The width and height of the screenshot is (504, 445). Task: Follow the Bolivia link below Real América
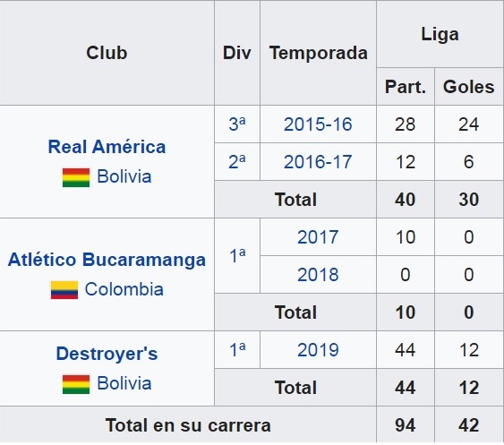coord(124,176)
